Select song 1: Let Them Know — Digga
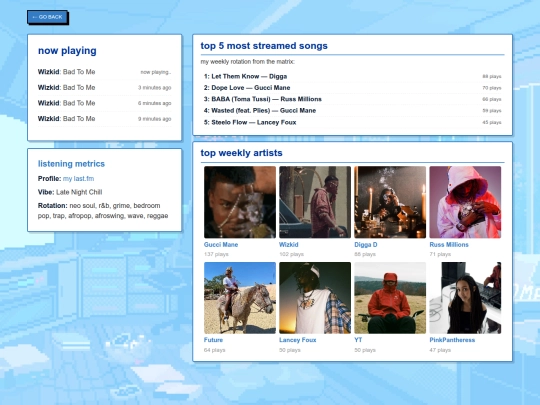 click(352, 76)
